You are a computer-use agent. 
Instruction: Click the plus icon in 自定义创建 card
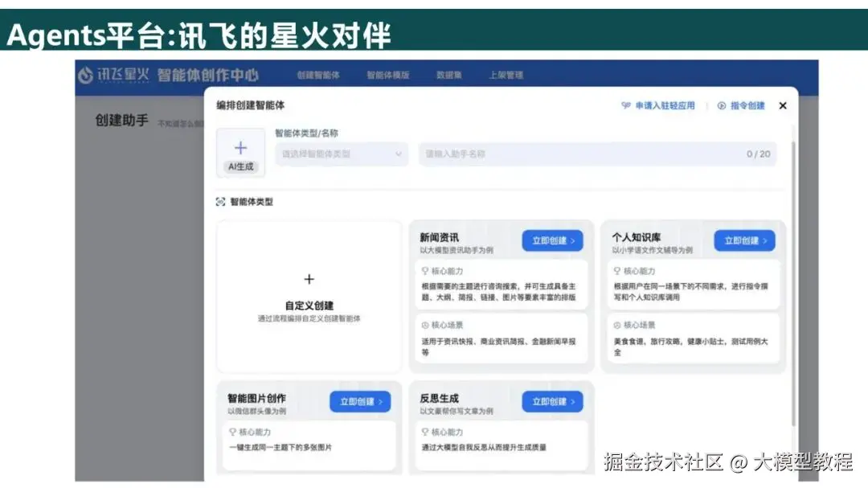click(x=309, y=279)
